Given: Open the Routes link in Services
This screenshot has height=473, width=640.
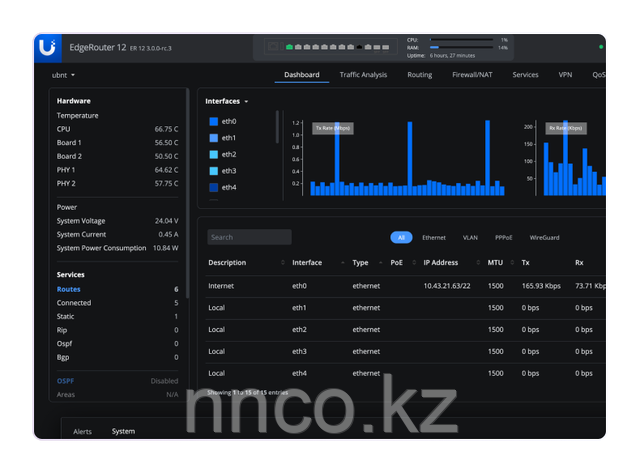Looking at the screenshot, I should (x=69, y=289).
